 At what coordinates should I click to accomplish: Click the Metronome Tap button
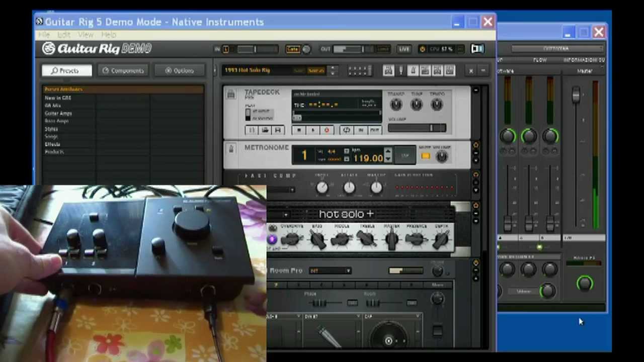(405, 155)
